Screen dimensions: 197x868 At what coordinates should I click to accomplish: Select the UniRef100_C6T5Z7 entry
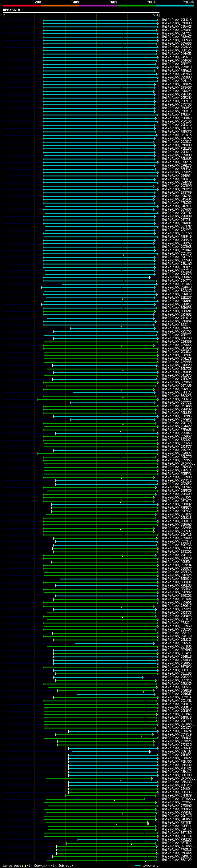coord(177,843)
